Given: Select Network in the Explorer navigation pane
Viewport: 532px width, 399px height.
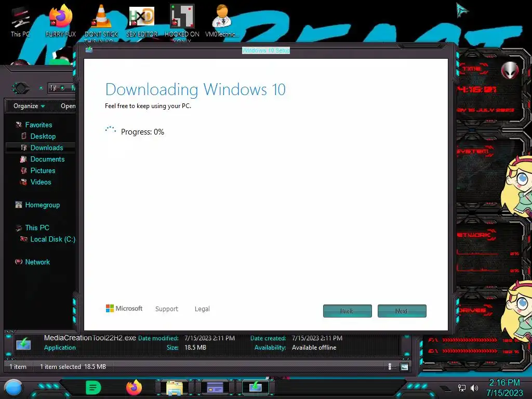Looking at the screenshot, I should pos(37,262).
